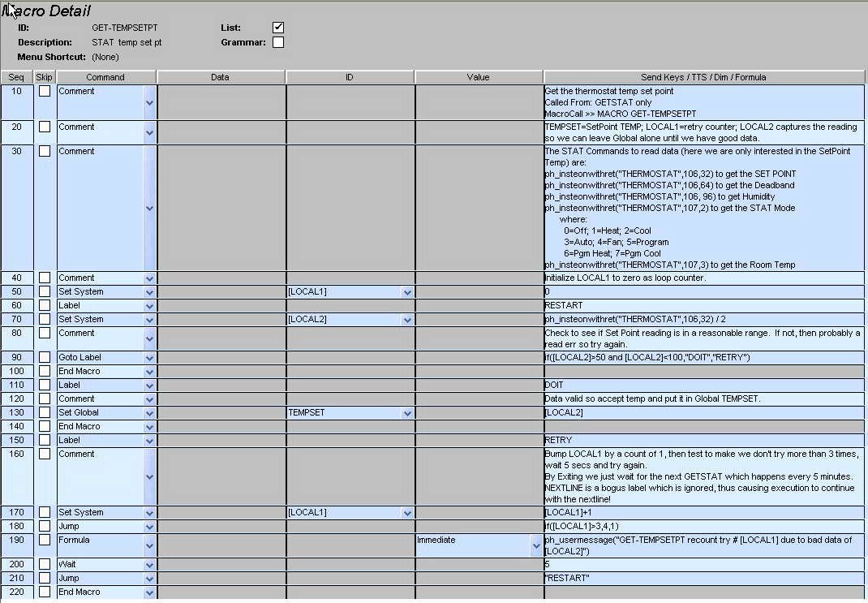Open the TEMPSET ID dropdown arrow
This screenshot has width=868, height=603.
pyautogui.click(x=407, y=413)
